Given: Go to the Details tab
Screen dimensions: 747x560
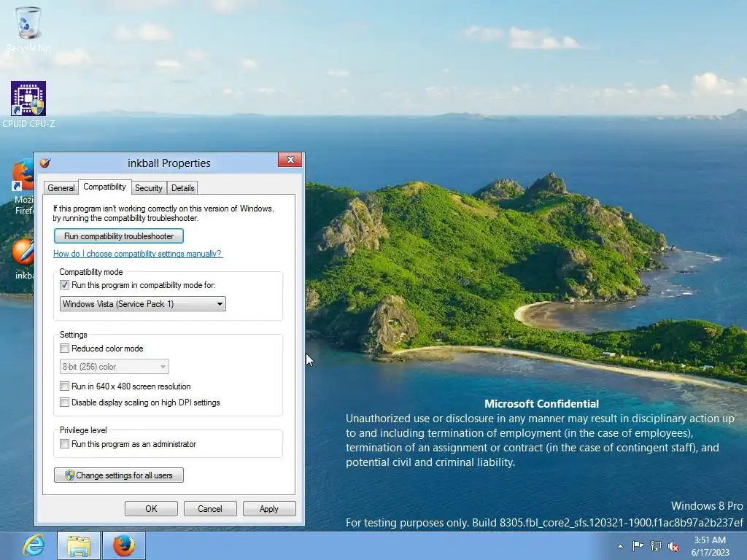Looking at the screenshot, I should click(x=183, y=188).
